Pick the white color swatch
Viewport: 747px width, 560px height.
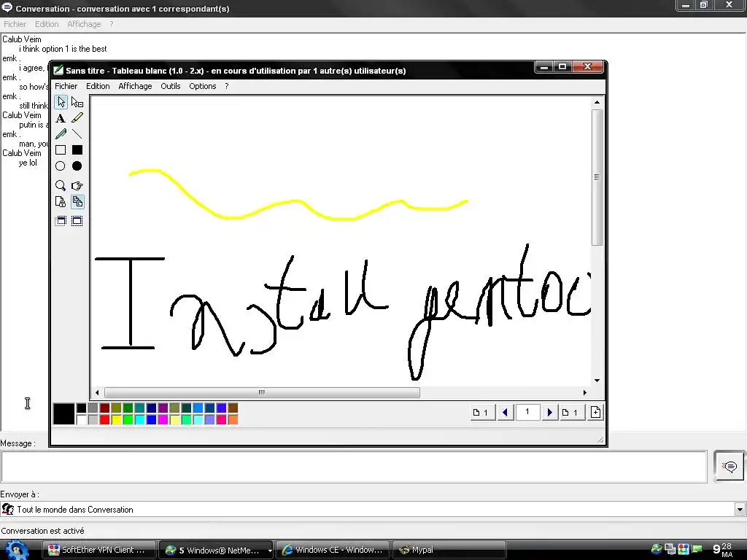[82, 419]
